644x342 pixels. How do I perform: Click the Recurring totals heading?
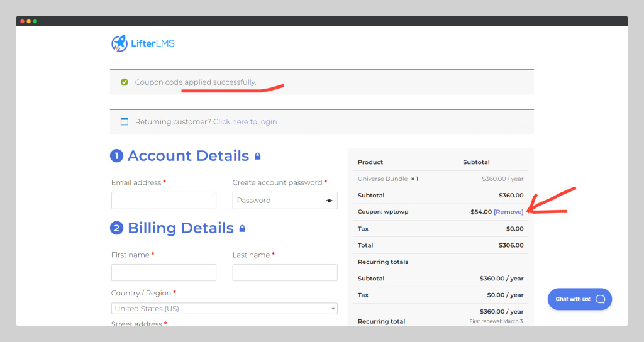(383, 262)
